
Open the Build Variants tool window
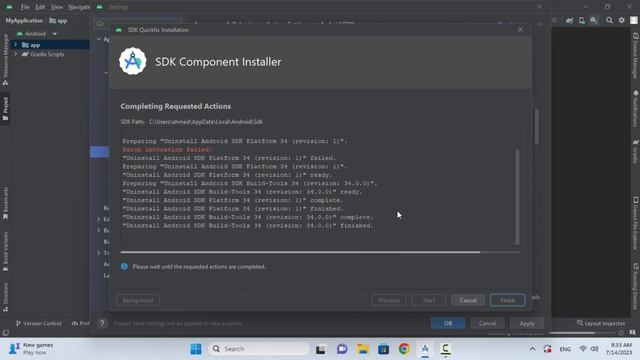tap(5, 251)
